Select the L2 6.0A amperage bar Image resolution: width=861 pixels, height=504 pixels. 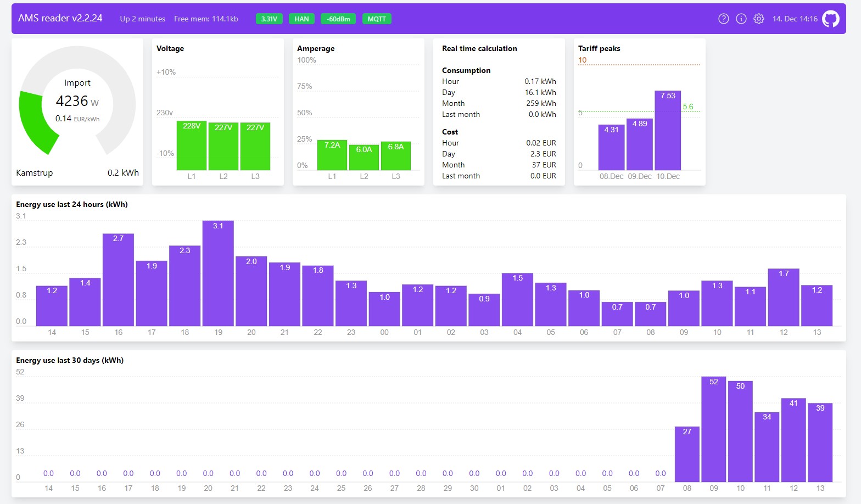364,157
